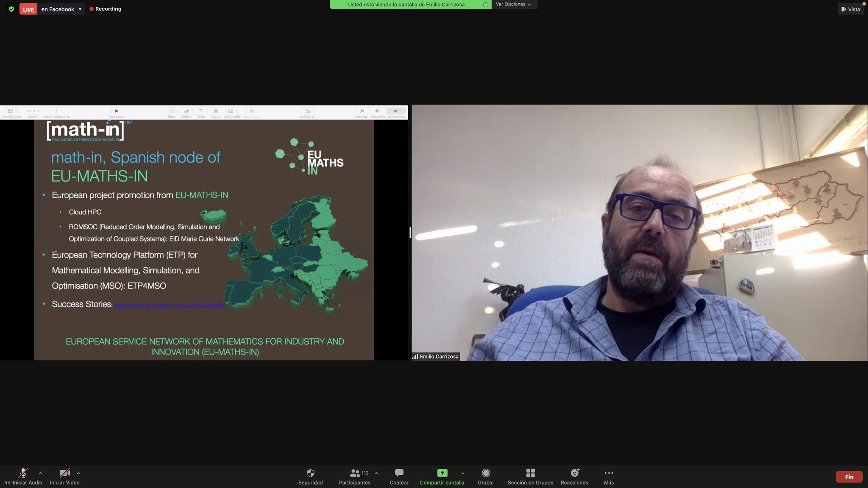
Task: Click the Texto text box icon
Action: click(x=201, y=111)
